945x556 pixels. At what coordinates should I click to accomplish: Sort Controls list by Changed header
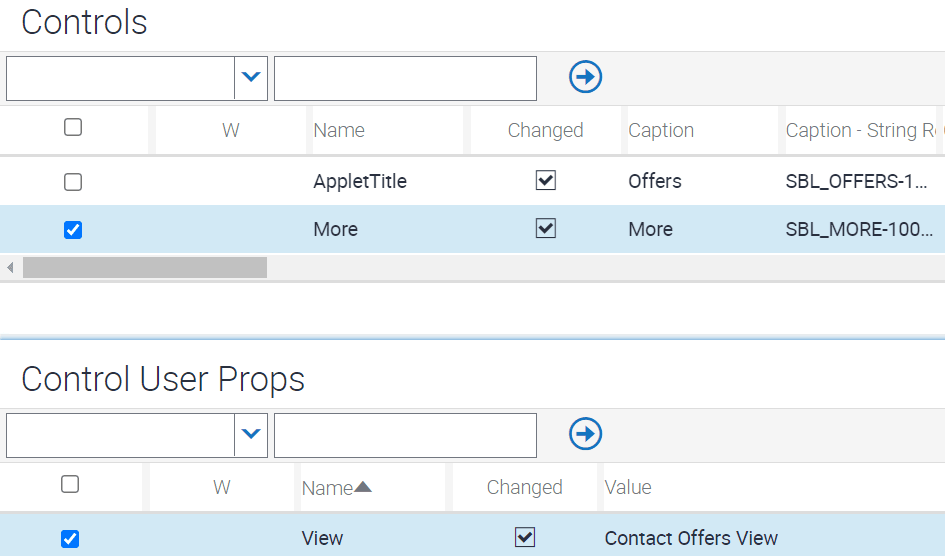[x=545, y=130]
